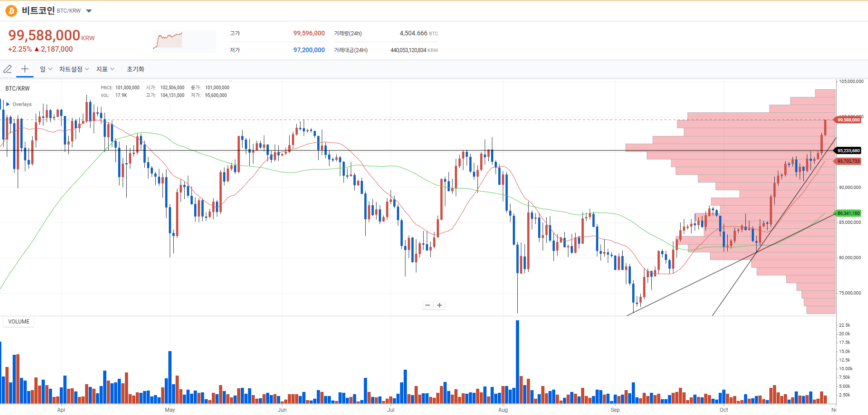Click the +2.25% change percentage
Image resolution: width=868 pixels, height=415 pixels.
click(x=20, y=49)
